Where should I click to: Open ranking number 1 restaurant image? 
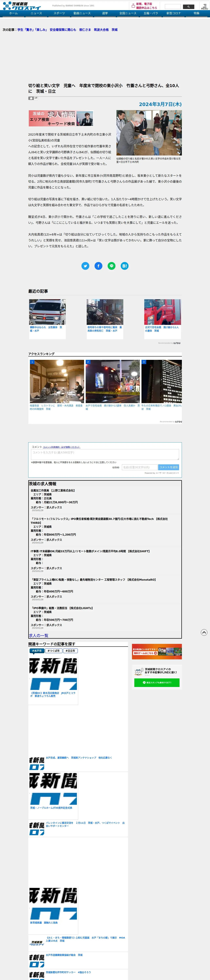coord(57,382)
